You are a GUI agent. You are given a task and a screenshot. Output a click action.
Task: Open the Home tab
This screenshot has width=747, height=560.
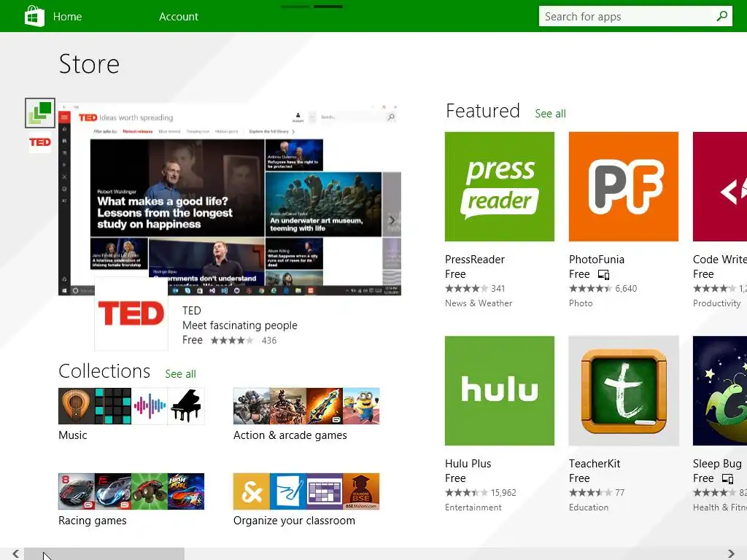tap(67, 17)
